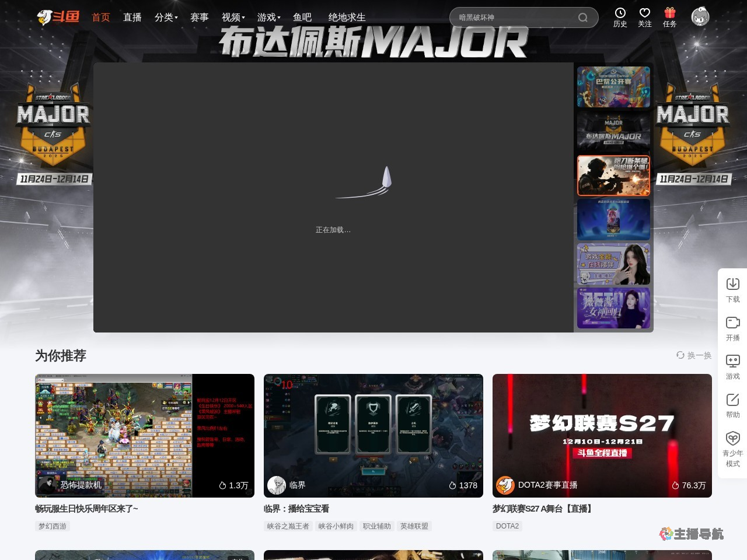
Task: Open the 鱼吧 menu item
Action: point(303,17)
